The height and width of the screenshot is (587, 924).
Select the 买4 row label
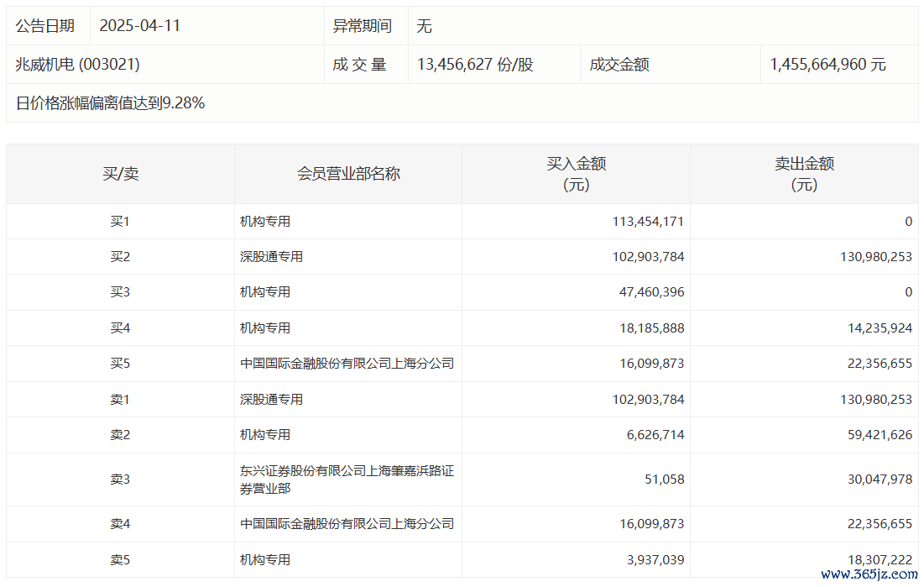pyautogui.click(x=120, y=328)
